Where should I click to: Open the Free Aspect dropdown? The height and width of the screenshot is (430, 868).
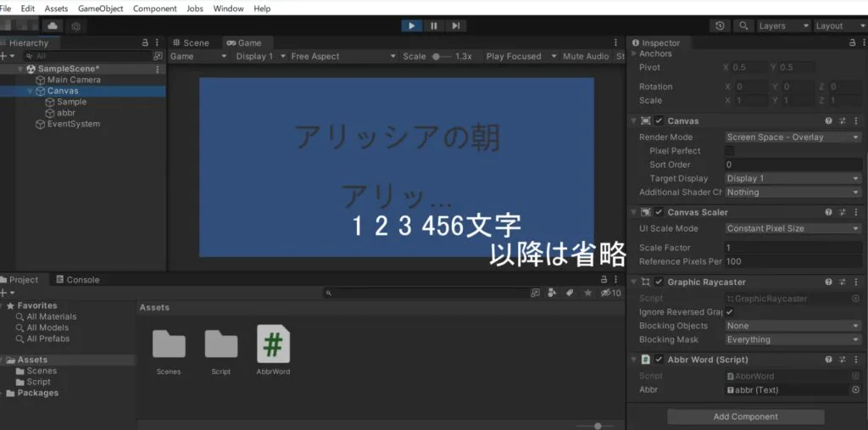[344, 56]
